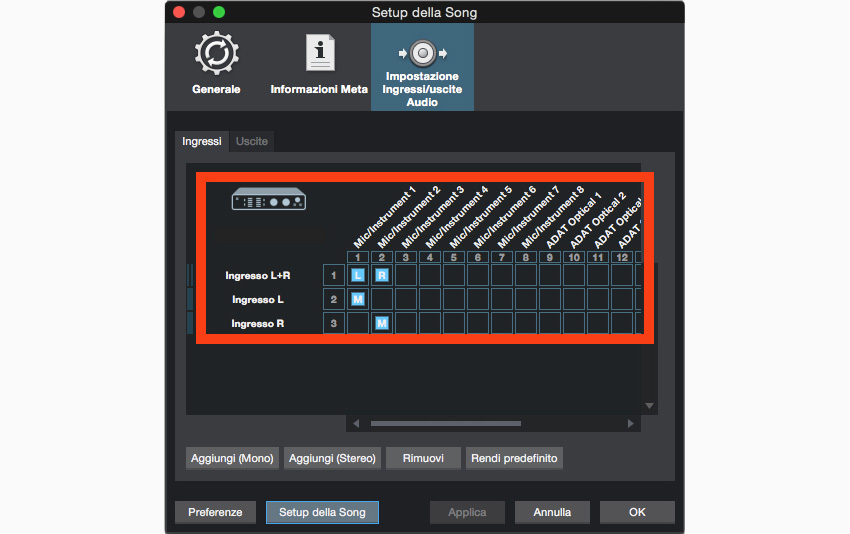Click the Aggiungi (Stereo) button
The height and width of the screenshot is (534, 850).
point(332,458)
